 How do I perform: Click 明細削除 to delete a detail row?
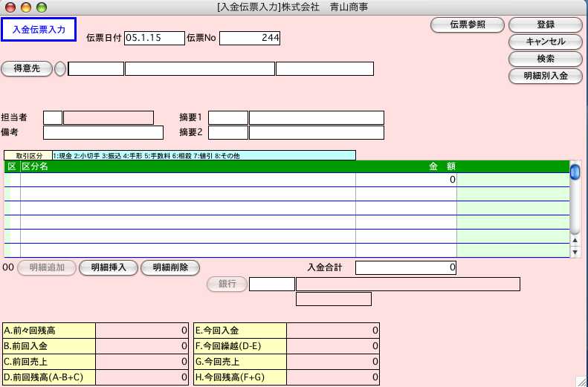click(170, 267)
